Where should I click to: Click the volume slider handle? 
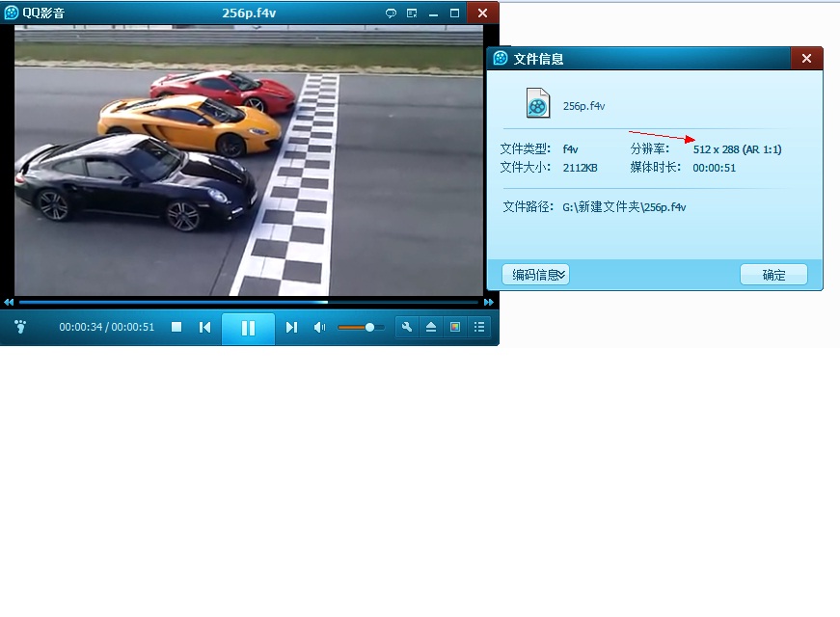coord(369,328)
